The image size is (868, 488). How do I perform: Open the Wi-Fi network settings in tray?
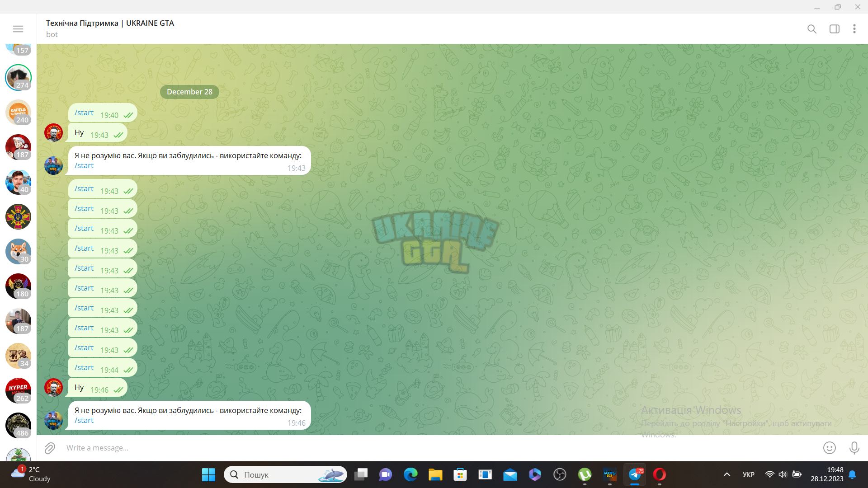click(x=769, y=474)
